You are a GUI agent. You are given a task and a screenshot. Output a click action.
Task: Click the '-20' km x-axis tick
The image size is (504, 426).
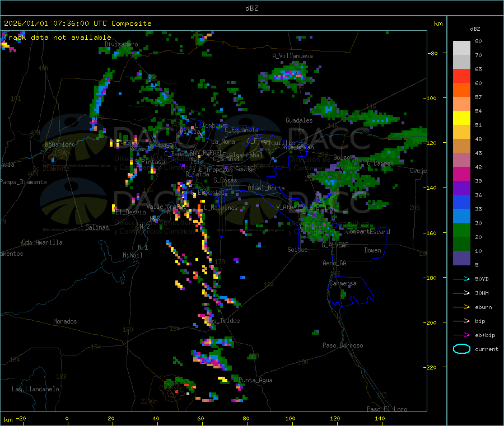click(21, 418)
